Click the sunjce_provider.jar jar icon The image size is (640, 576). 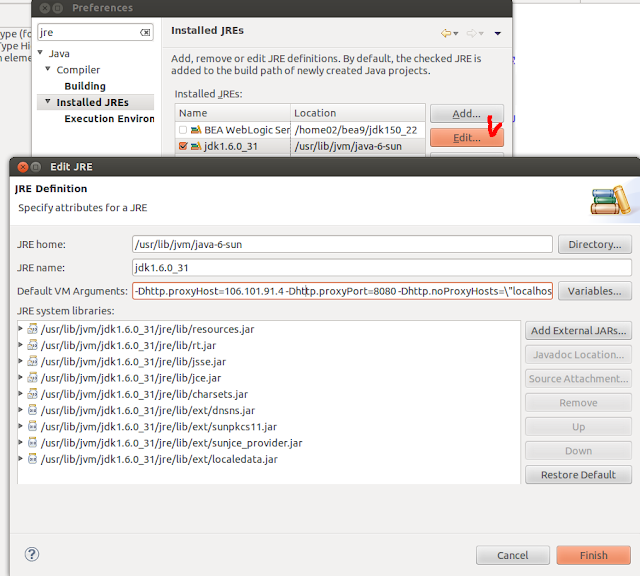[x=33, y=443]
